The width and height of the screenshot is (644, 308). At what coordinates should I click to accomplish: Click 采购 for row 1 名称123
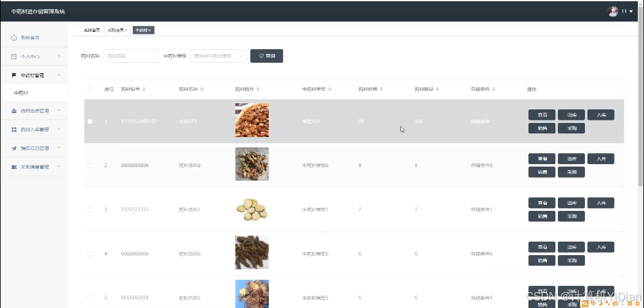coord(571,128)
